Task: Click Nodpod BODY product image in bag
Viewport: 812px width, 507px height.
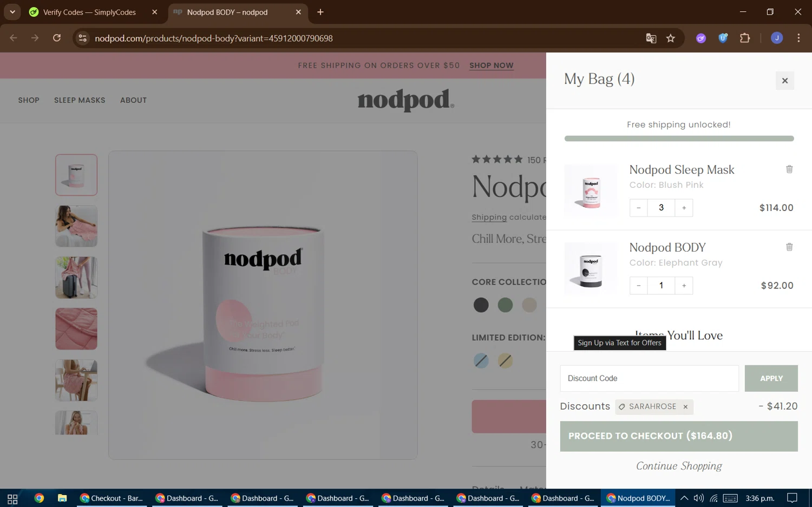Action: pos(590,268)
